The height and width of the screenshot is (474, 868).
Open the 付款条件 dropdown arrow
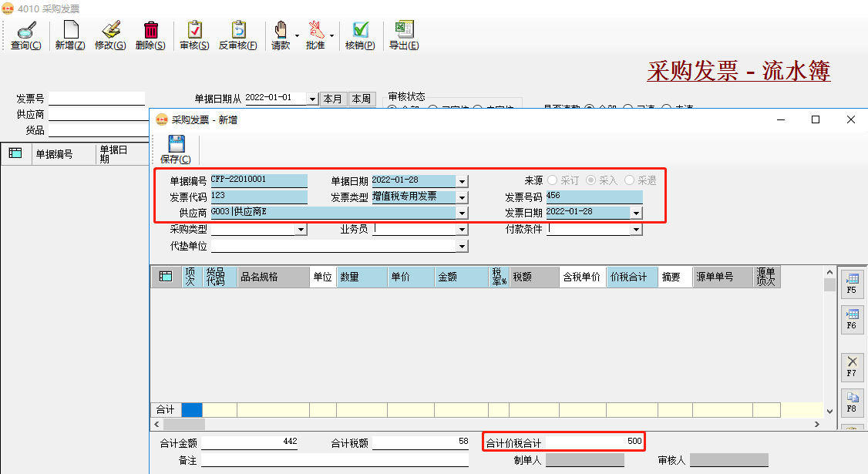pyautogui.click(x=636, y=230)
